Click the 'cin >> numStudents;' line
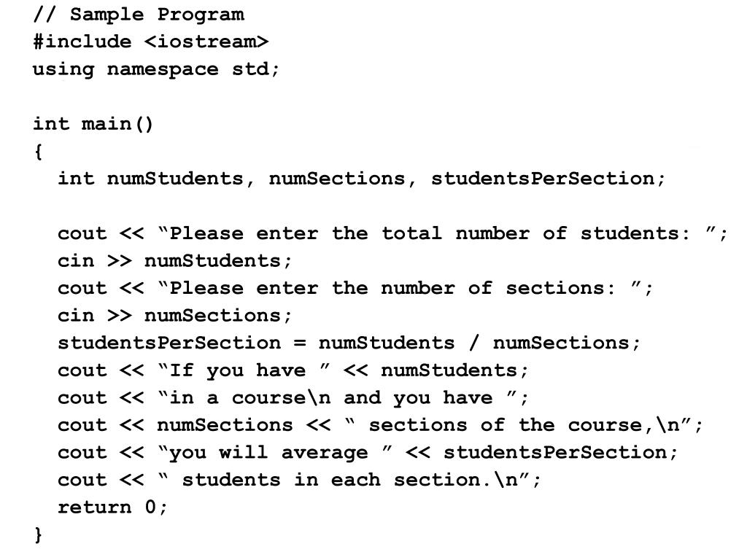 tap(174, 261)
